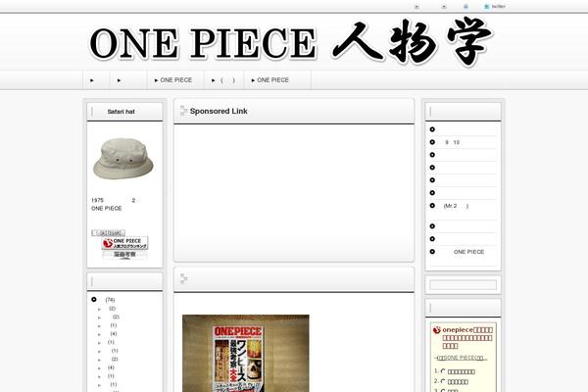
Task: Open the onepiece poll title link
Action: (467, 337)
